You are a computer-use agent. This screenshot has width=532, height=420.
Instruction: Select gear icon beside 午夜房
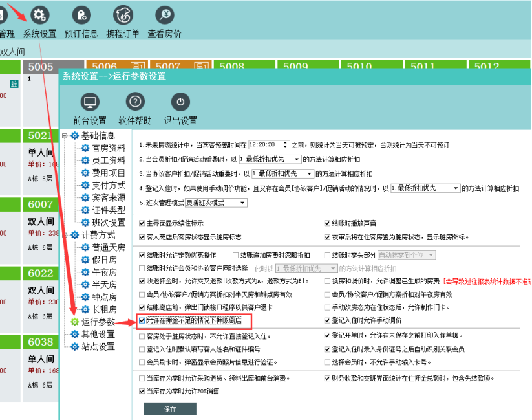(85, 272)
